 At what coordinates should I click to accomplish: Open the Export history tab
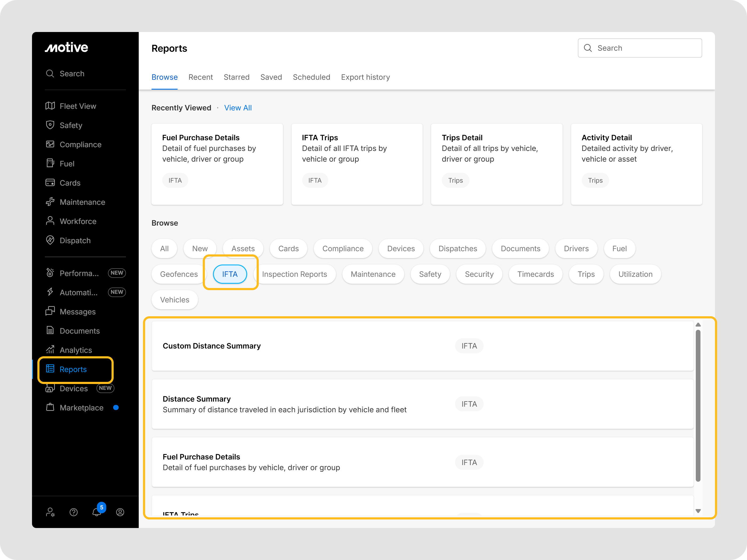[365, 77]
